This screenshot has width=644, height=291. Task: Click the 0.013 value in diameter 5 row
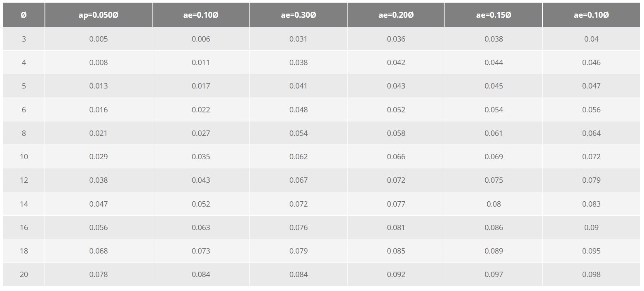click(x=98, y=86)
